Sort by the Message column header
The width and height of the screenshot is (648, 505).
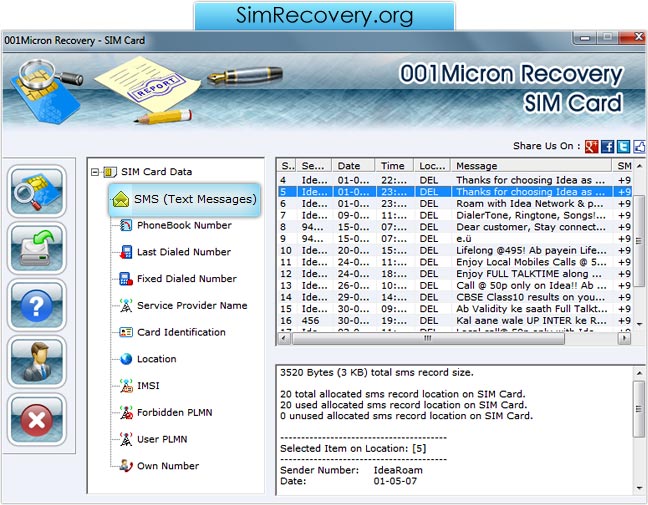pos(531,166)
